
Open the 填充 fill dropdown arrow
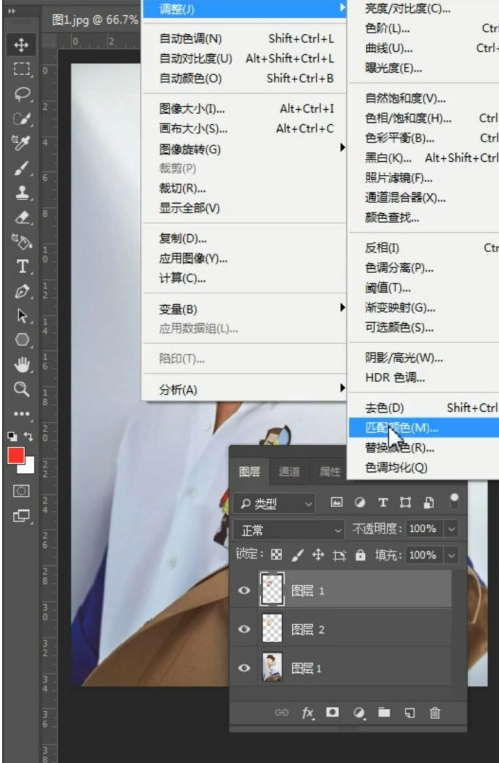(452, 555)
